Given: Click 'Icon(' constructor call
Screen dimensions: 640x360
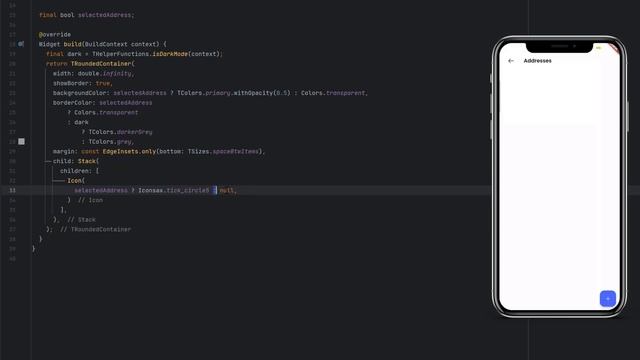Looking at the screenshot, I should point(76,180).
